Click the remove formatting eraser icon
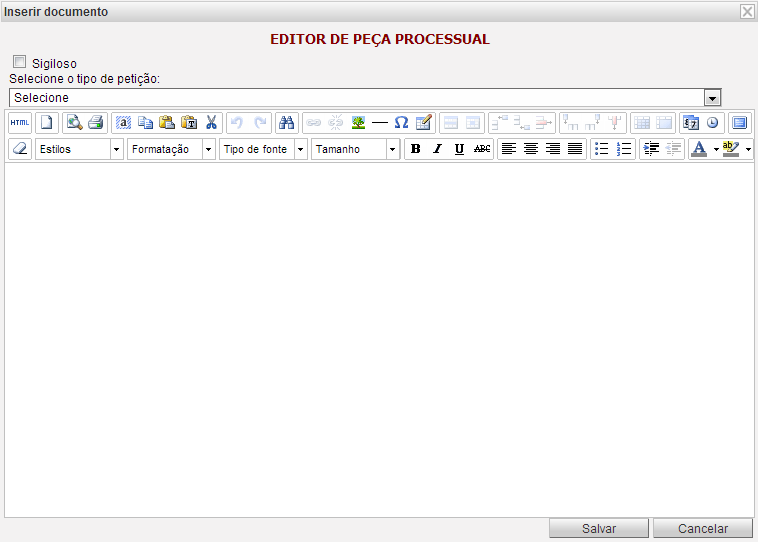 pos(20,149)
